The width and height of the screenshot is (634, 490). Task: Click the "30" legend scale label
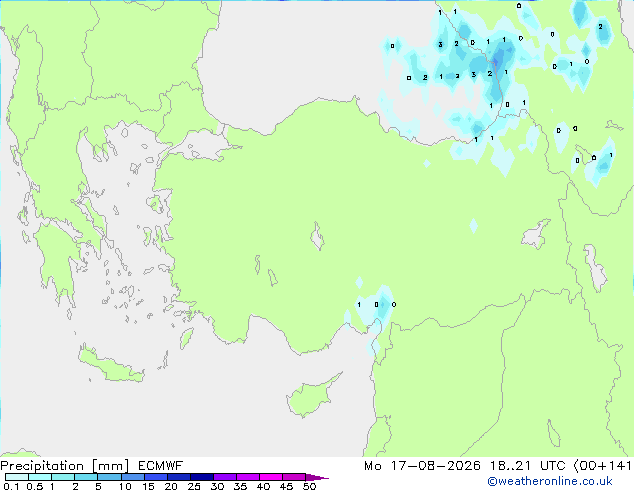[217, 486]
